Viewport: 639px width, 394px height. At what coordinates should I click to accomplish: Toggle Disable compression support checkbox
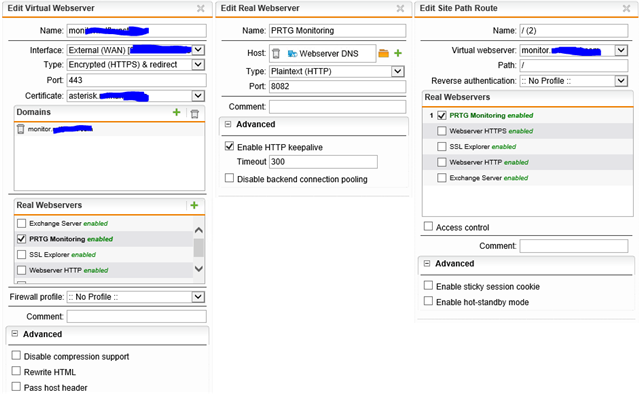pyautogui.click(x=16, y=355)
